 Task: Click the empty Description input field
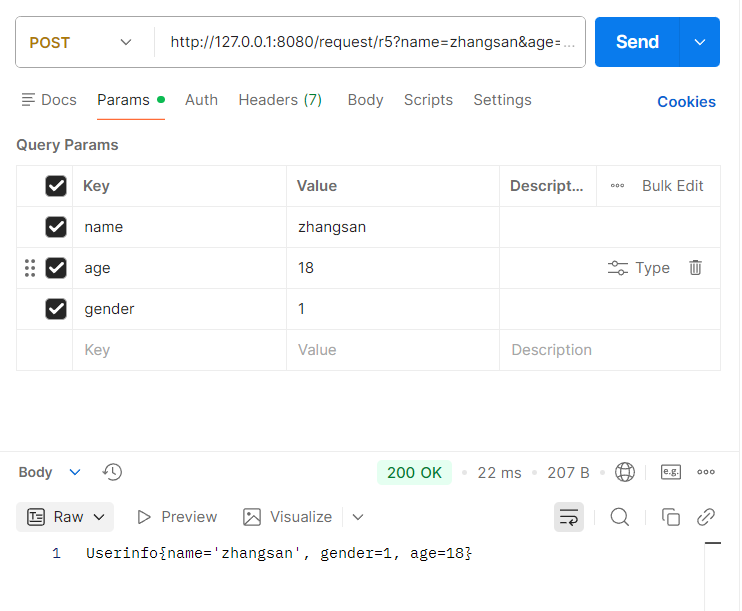pyautogui.click(x=610, y=350)
